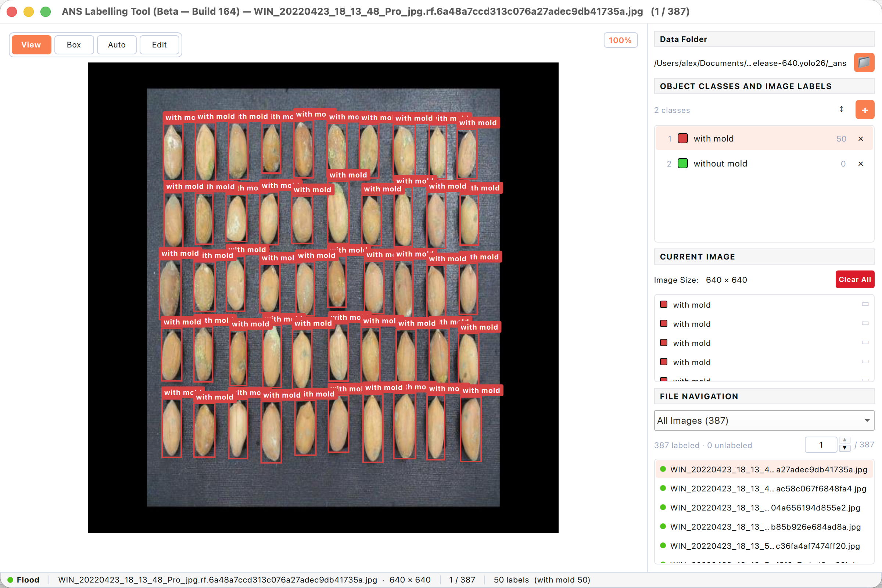Delete the 'without mold' class

861,164
